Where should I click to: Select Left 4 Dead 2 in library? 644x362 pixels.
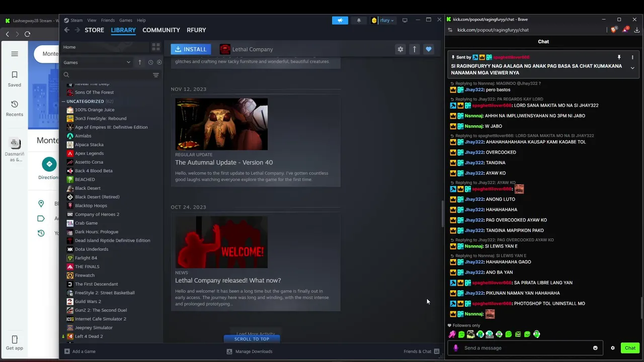pyautogui.click(x=89, y=336)
